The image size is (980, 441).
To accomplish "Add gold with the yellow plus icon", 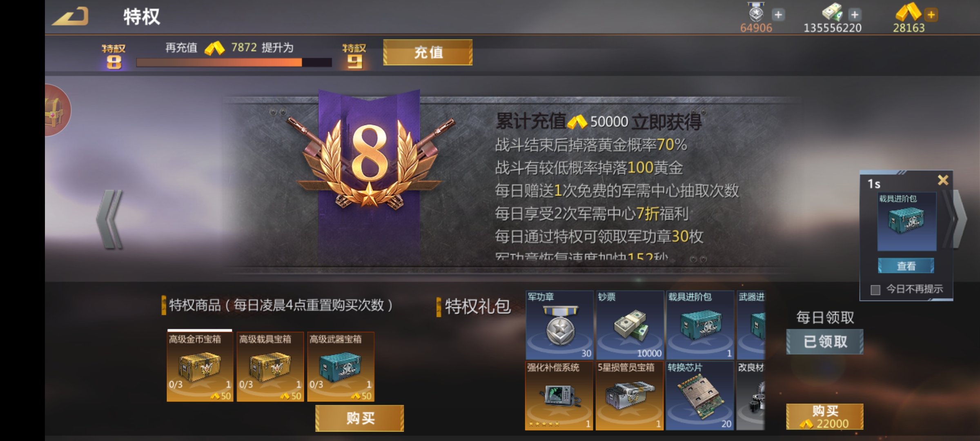I will [931, 15].
